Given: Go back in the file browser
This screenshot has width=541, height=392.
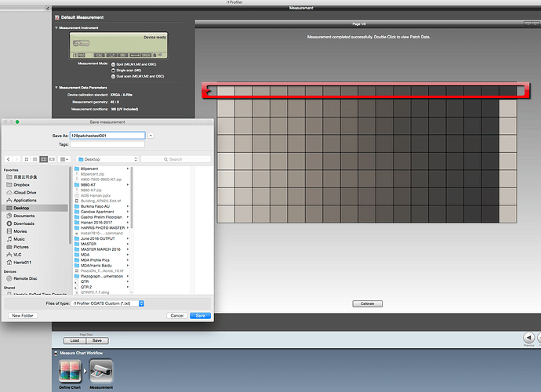Looking at the screenshot, I should (8, 159).
